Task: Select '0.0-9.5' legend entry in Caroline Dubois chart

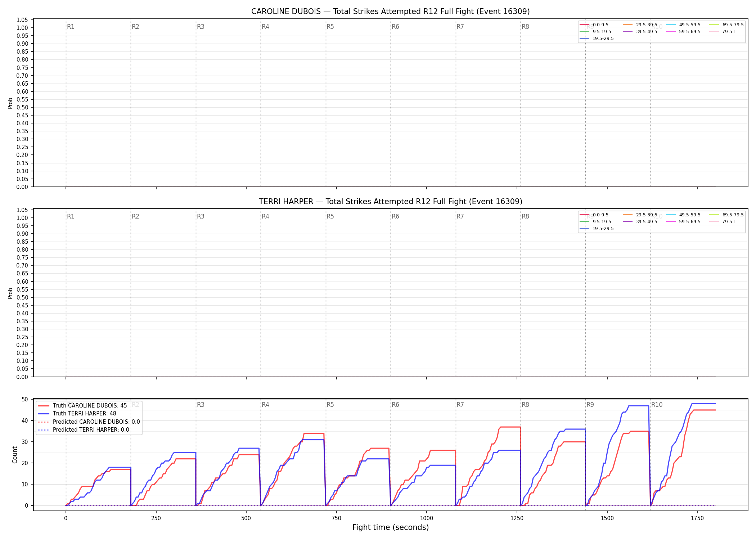Action: 594,25
